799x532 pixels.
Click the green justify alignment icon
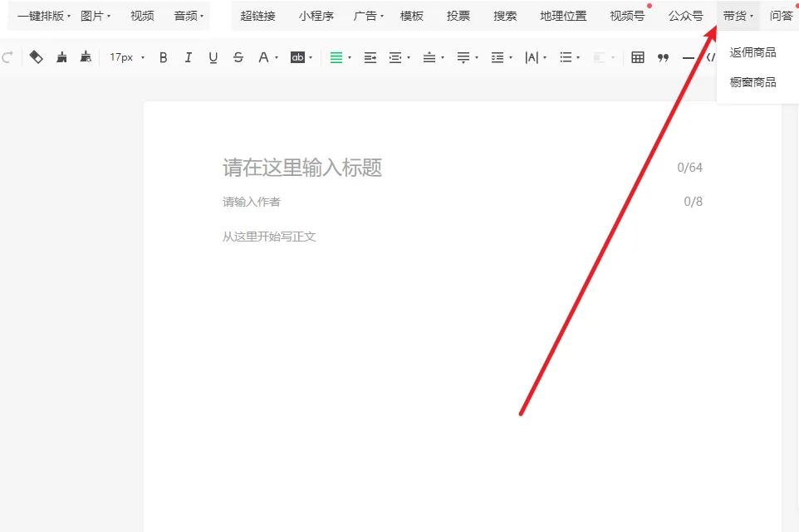coord(336,57)
